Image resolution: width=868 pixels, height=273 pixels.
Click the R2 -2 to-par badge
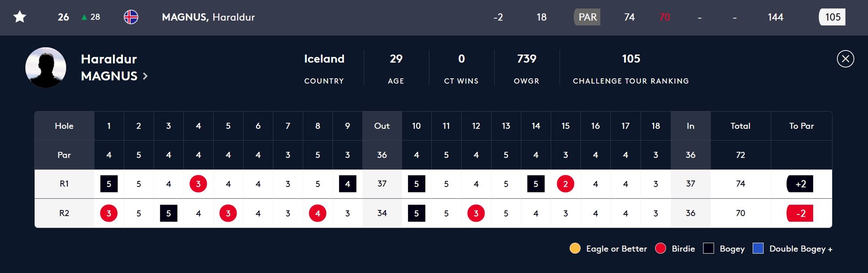(800, 213)
